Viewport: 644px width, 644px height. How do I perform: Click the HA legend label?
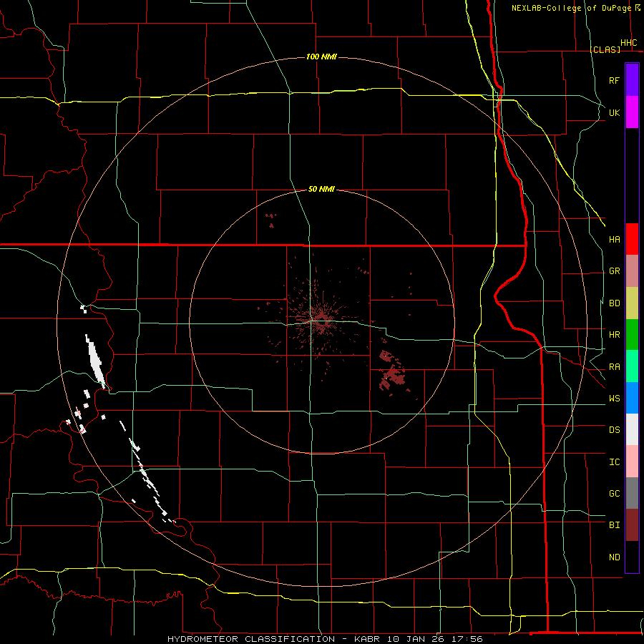tap(614, 240)
